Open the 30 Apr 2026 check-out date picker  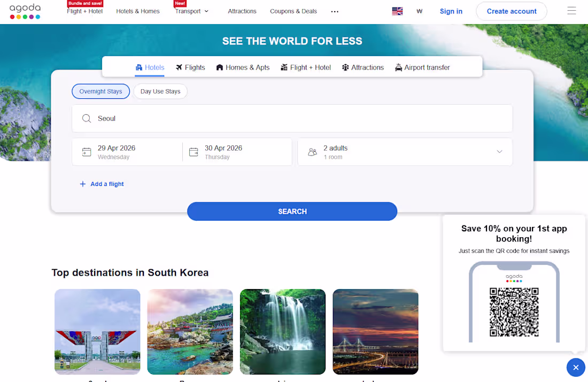[x=237, y=152]
